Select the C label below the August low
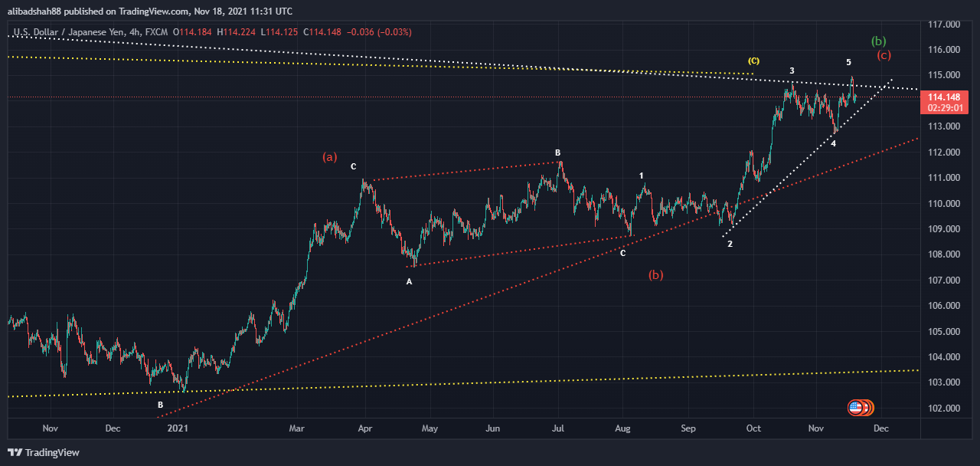The width and height of the screenshot is (980, 466). tap(622, 252)
